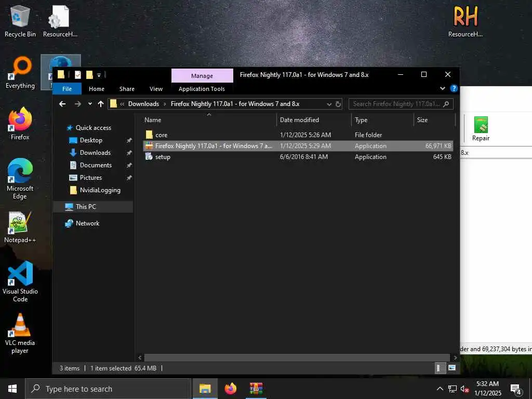Click the horizontal scrollbar in the file list
Screen dimensions: 532x399
coord(297,357)
